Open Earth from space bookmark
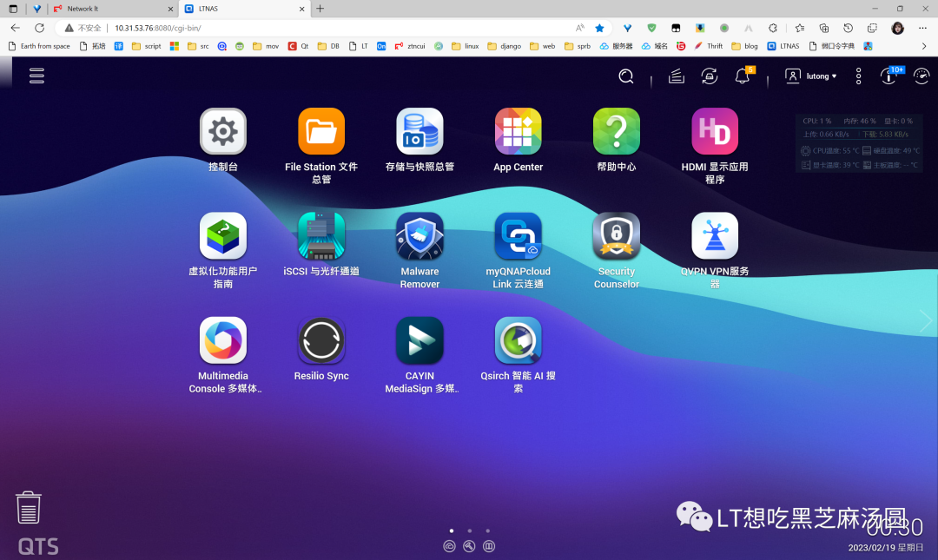Screen dimensions: 938x560 pos(39,46)
